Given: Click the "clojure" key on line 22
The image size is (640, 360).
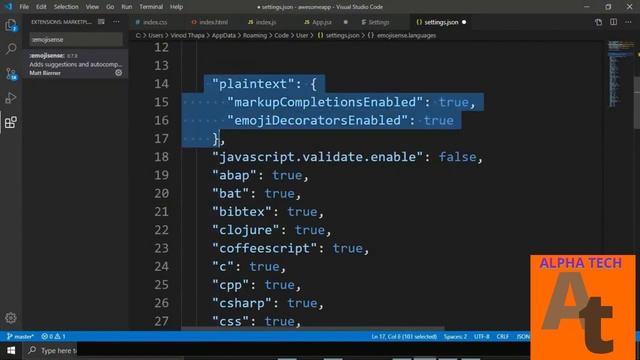Looking at the screenshot, I should [x=246, y=230].
